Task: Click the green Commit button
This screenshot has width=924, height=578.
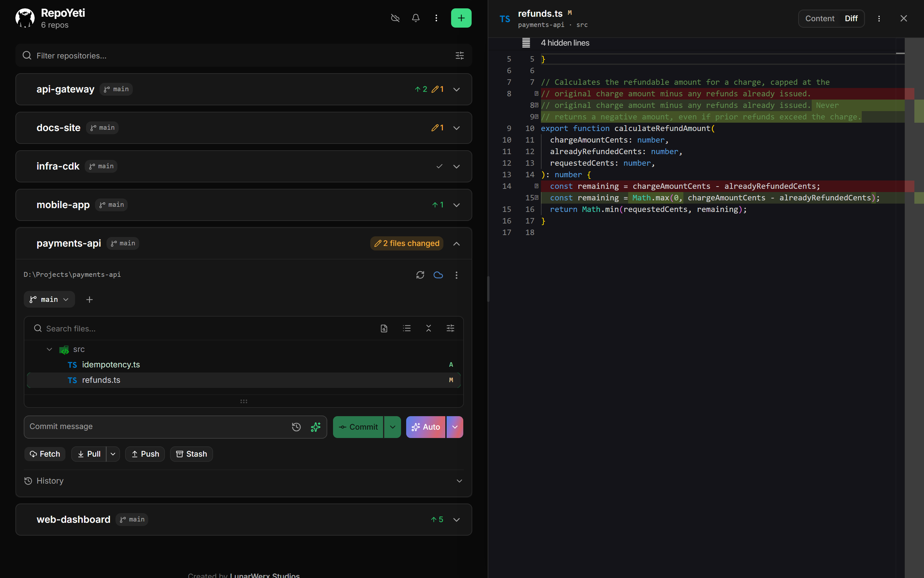Action: tap(358, 427)
